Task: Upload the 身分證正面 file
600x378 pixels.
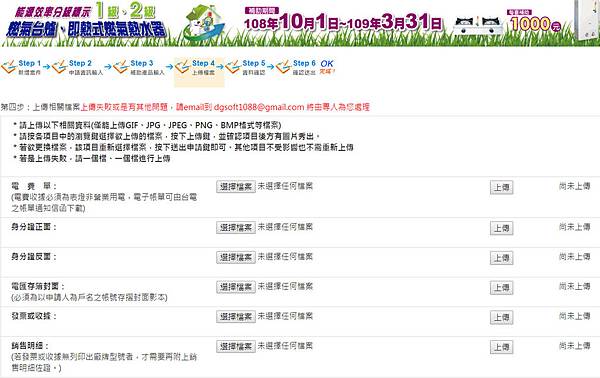Action: click(501, 228)
